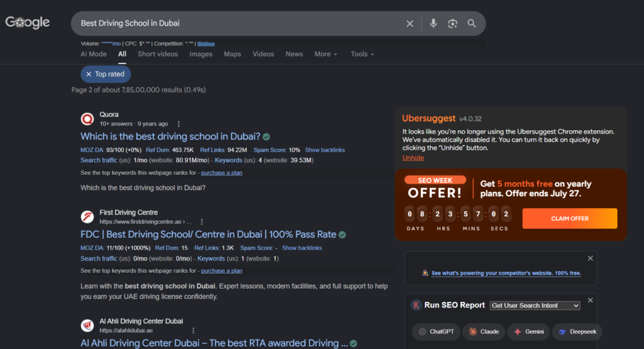
Task: Submit search with magnifier icon
Action: pos(472,23)
